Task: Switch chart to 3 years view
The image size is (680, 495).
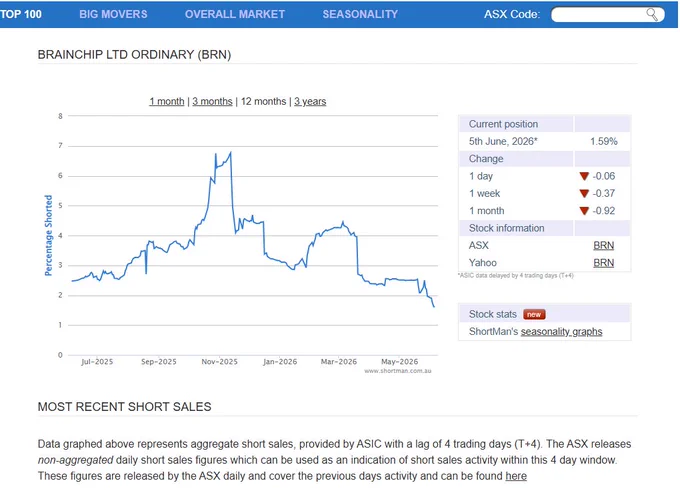Action: click(x=310, y=102)
